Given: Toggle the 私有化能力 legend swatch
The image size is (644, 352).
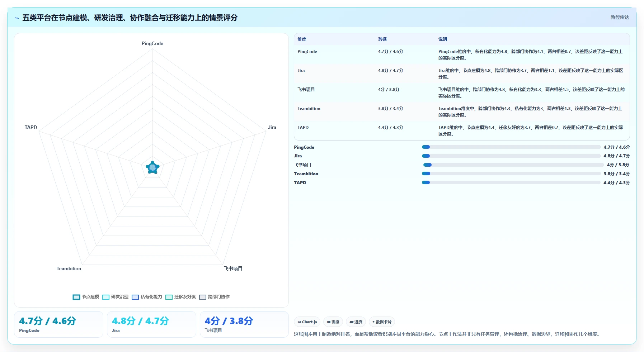Looking at the screenshot, I should [135, 297].
